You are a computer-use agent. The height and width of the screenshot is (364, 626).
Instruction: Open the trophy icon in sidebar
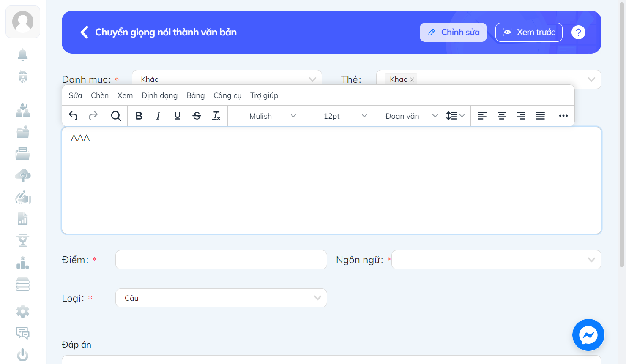23,240
